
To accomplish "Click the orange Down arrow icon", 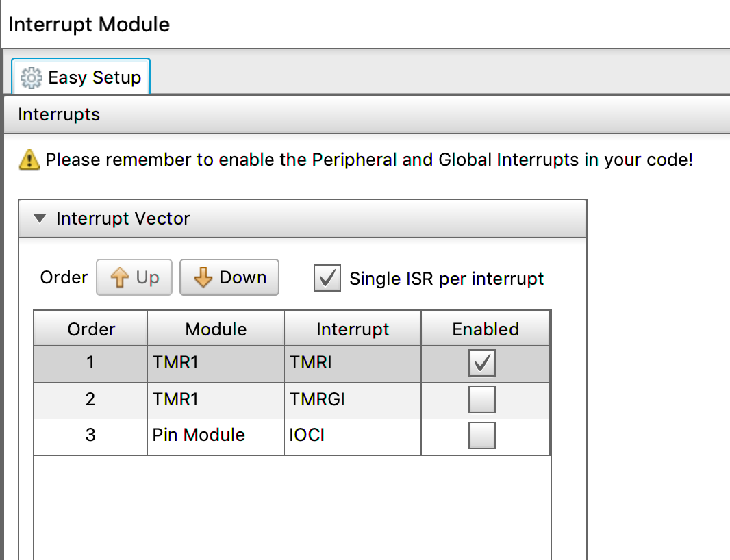I will pyautogui.click(x=203, y=278).
